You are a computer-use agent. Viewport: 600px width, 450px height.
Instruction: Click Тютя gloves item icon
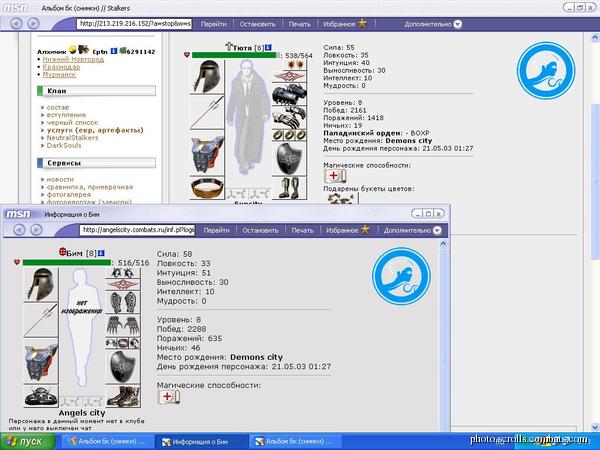point(289,117)
